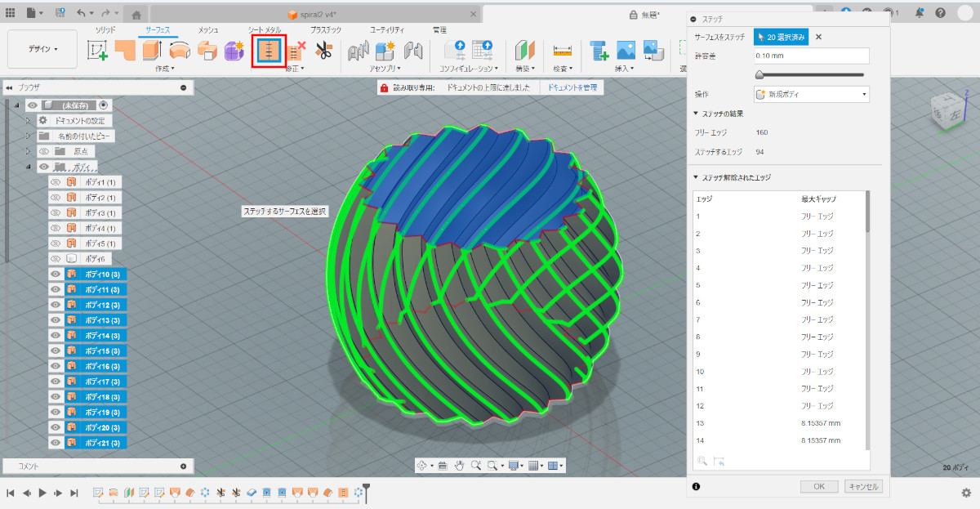
Task: Toggle visibility of the 原点 folder
Action: pyautogui.click(x=44, y=151)
